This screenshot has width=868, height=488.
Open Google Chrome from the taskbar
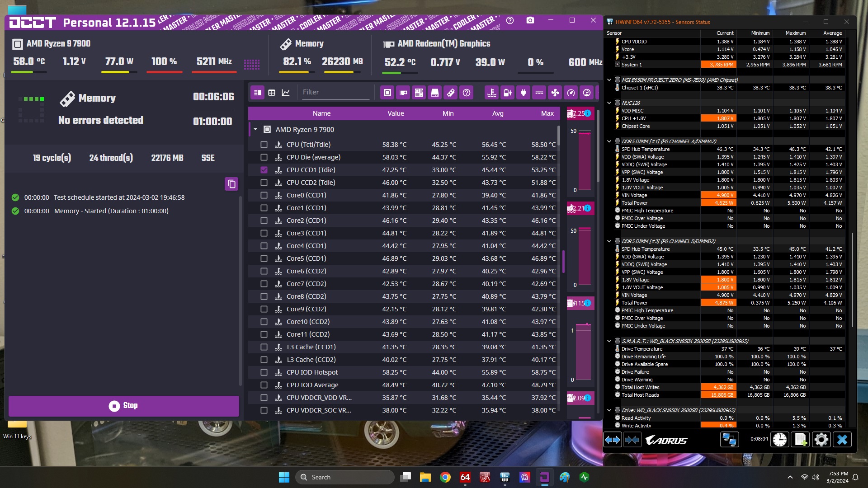(x=445, y=477)
